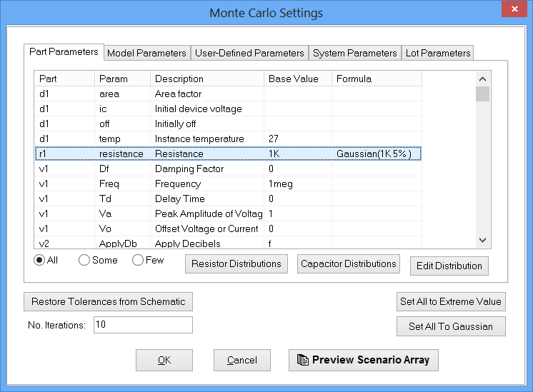Click the Edit Distribution button
Screen dimensions: 533x392
[449, 266]
